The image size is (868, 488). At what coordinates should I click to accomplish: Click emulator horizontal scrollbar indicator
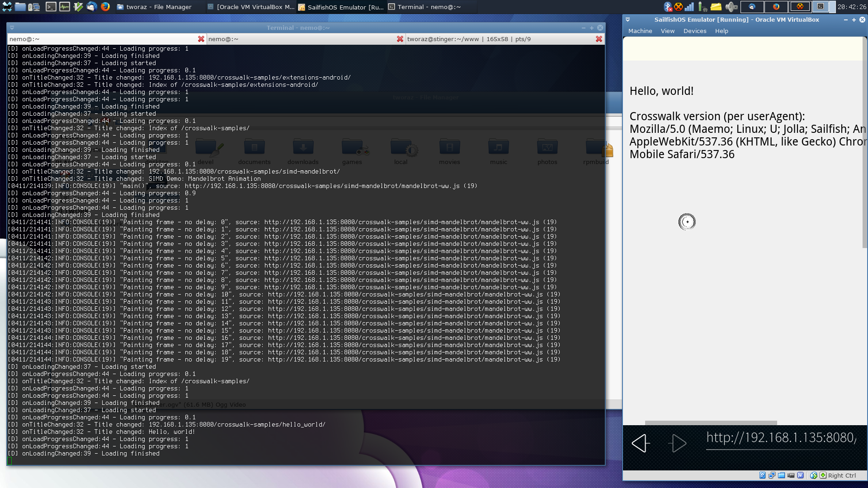[711, 423]
